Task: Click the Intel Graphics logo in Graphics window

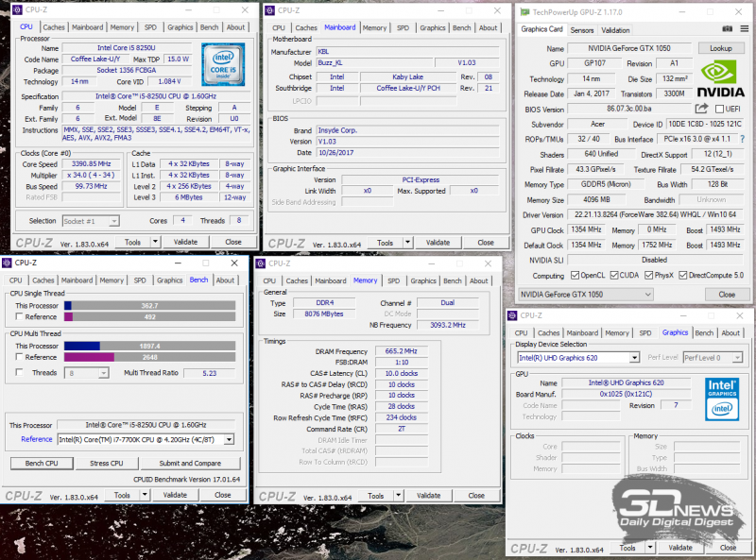Action: (722, 399)
